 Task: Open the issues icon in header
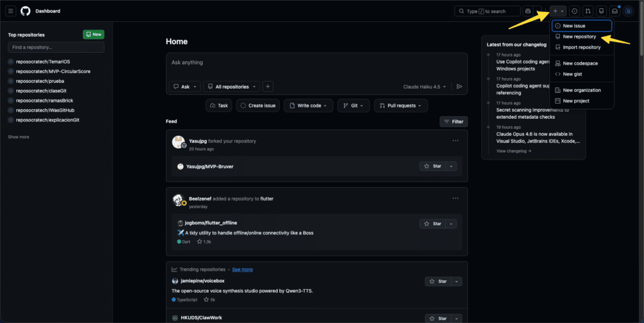(x=575, y=11)
